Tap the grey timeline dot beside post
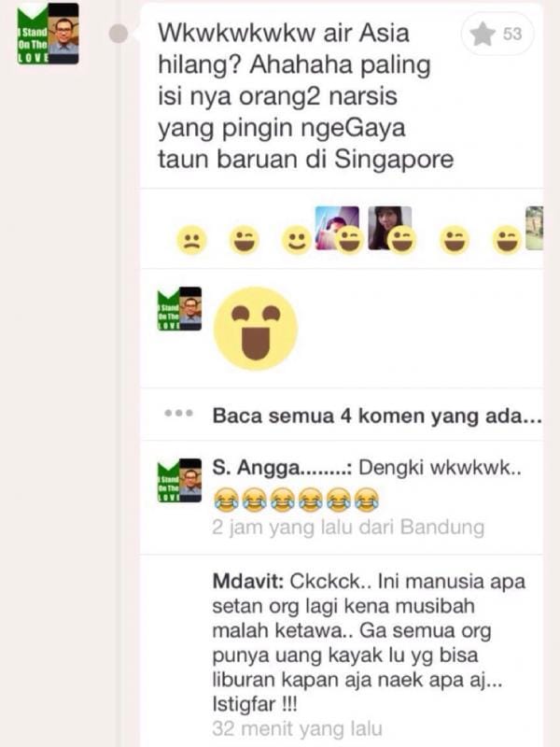 click(x=119, y=34)
